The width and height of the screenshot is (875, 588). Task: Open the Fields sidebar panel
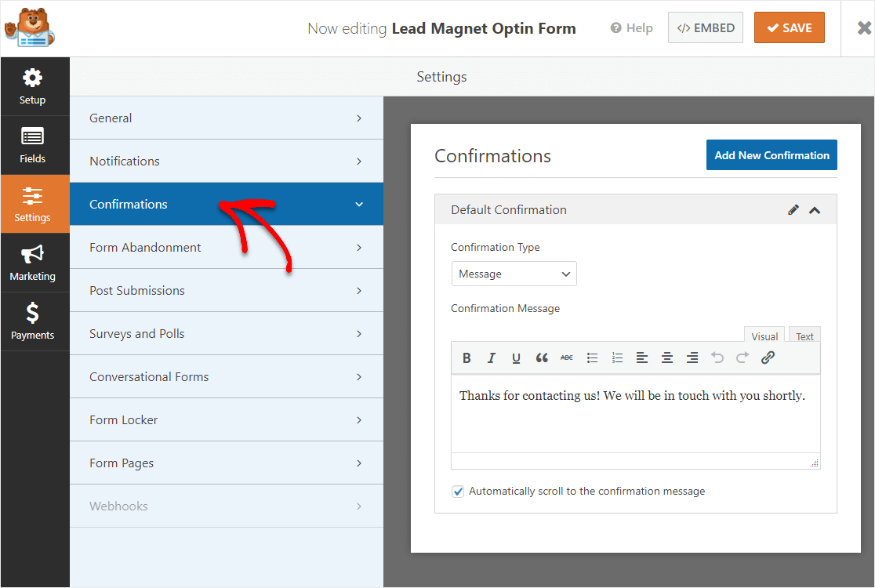click(x=33, y=145)
